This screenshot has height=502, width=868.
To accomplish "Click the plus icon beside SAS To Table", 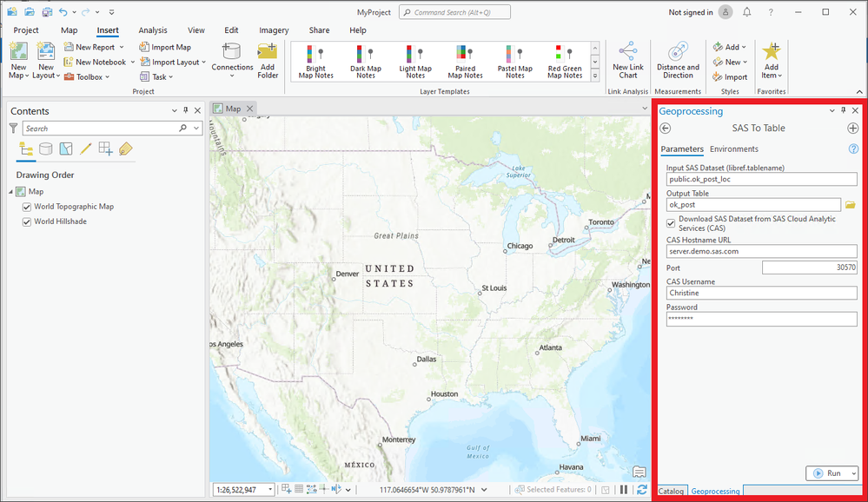I will (x=852, y=129).
